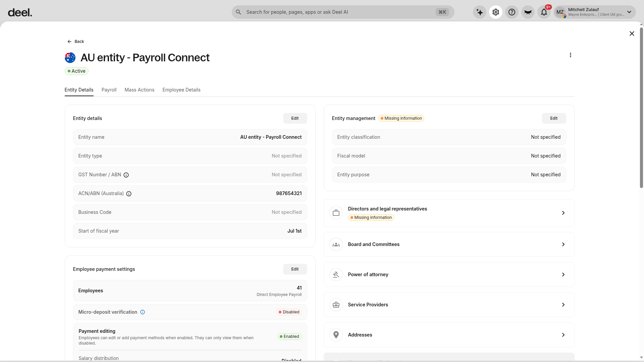Open the settings gear icon

click(496, 12)
